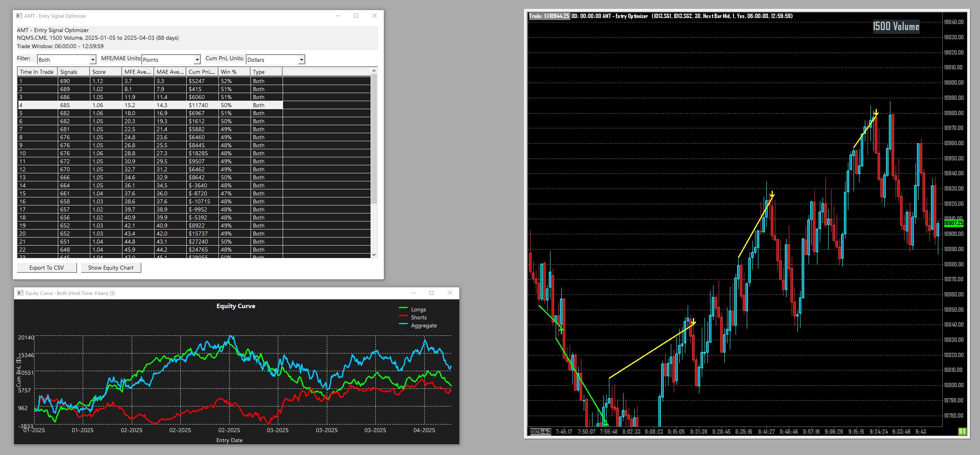Click the scroll down arrow of results table
This screenshot has width=980, height=455.
pyautogui.click(x=374, y=254)
